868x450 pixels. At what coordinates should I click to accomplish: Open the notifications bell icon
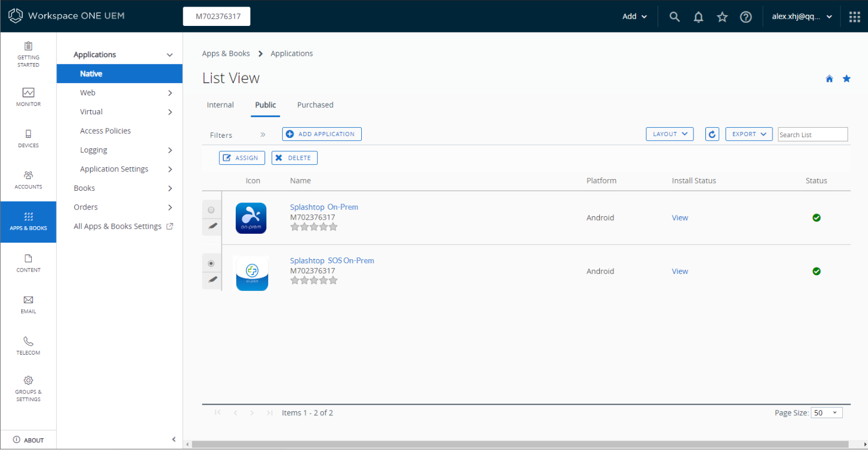[x=698, y=16]
